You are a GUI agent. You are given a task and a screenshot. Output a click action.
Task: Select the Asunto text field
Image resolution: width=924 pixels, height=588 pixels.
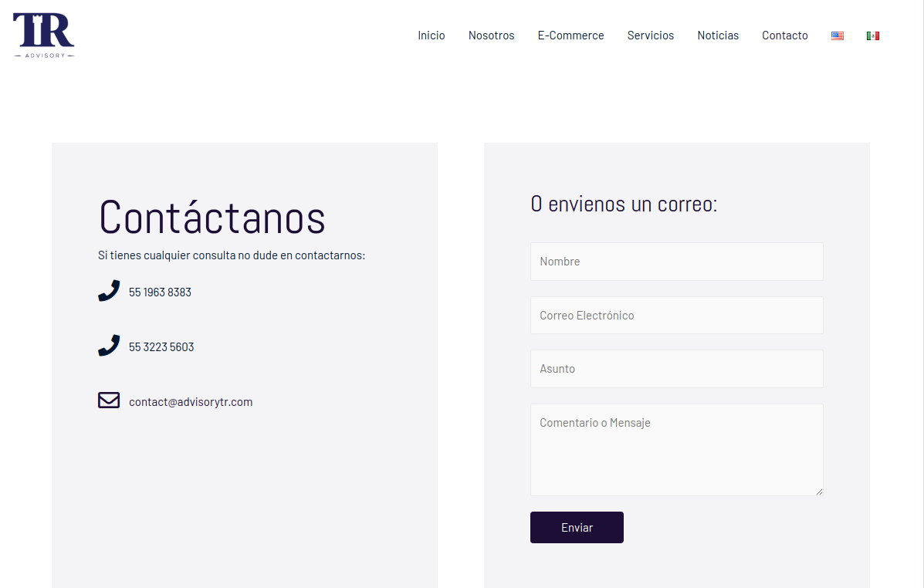(x=676, y=369)
